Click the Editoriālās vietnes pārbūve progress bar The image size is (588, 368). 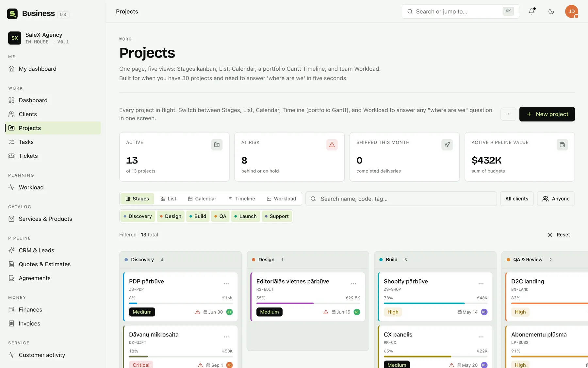pyautogui.click(x=308, y=304)
